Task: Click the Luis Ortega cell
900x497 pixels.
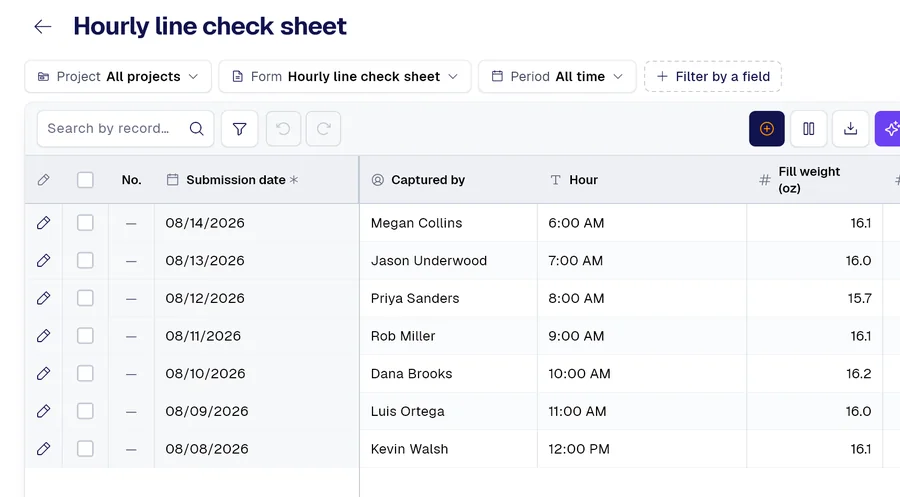Action: coord(449,411)
